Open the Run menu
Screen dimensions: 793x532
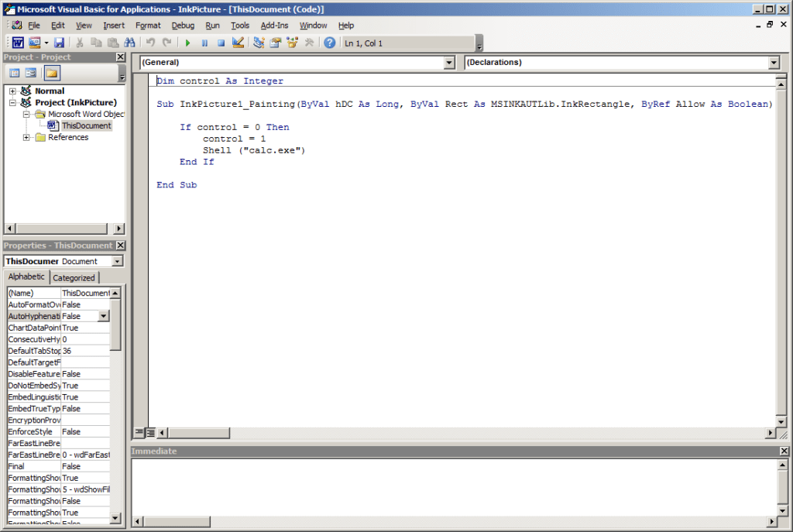[x=212, y=26]
